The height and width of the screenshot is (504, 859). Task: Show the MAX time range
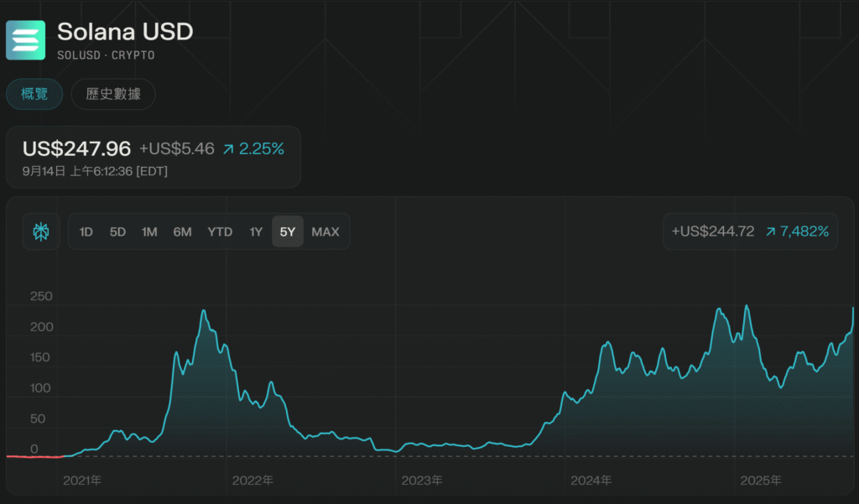pos(325,231)
